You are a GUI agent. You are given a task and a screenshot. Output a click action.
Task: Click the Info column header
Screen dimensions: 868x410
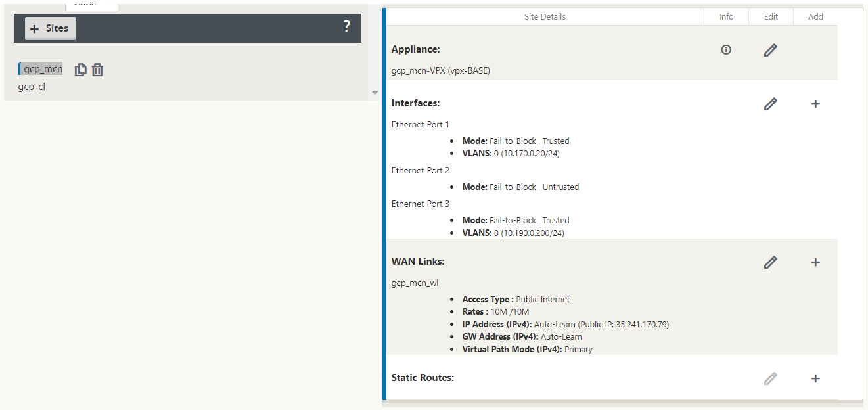click(726, 17)
